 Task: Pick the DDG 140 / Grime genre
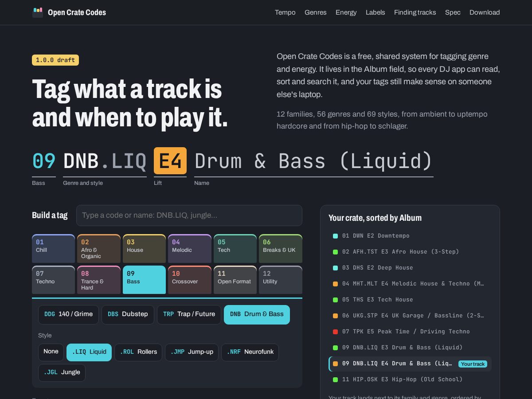pyautogui.click(x=69, y=314)
